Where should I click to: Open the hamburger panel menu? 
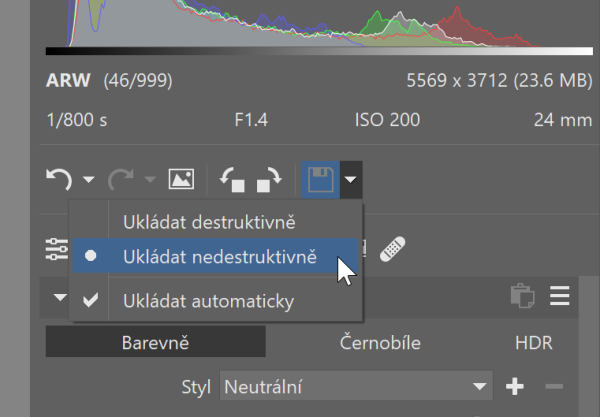[x=560, y=296]
